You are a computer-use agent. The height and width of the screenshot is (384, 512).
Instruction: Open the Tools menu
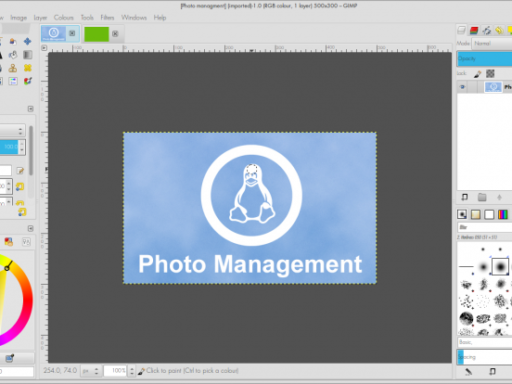pyautogui.click(x=87, y=18)
